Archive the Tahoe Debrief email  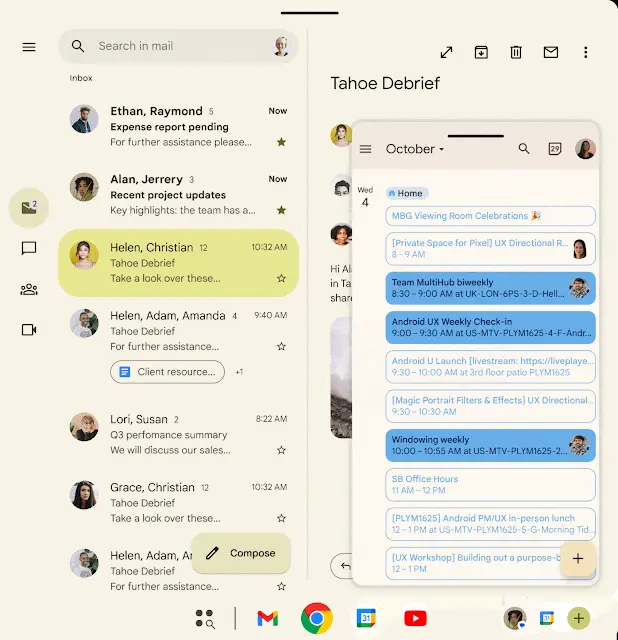[481, 52]
